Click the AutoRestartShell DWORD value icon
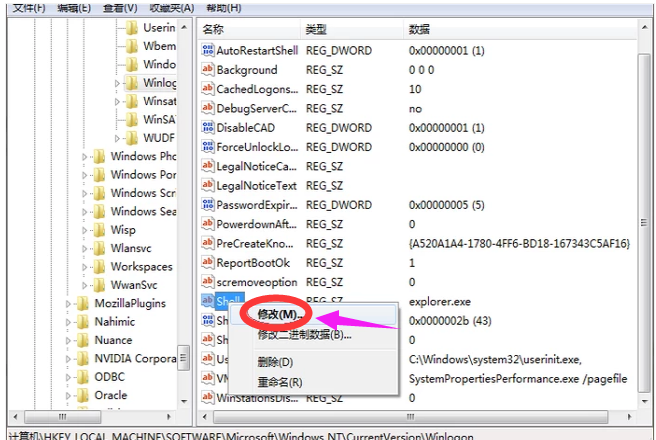 click(208, 51)
